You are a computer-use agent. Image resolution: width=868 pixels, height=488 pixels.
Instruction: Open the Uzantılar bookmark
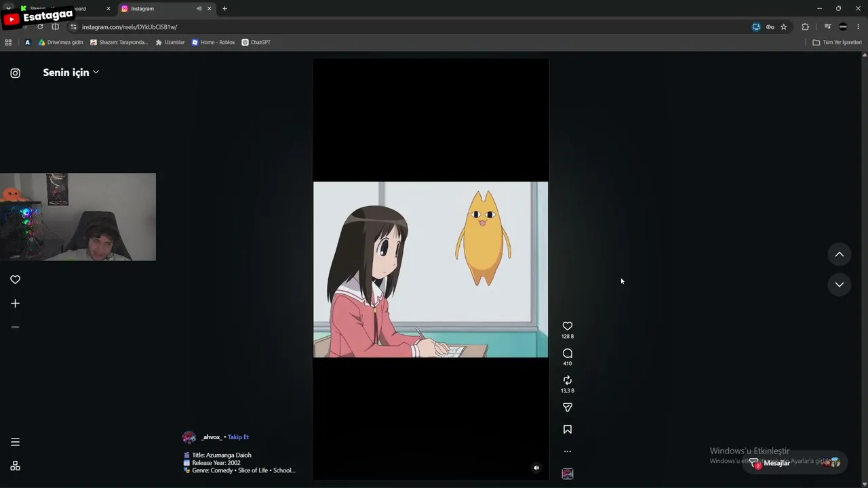[170, 43]
